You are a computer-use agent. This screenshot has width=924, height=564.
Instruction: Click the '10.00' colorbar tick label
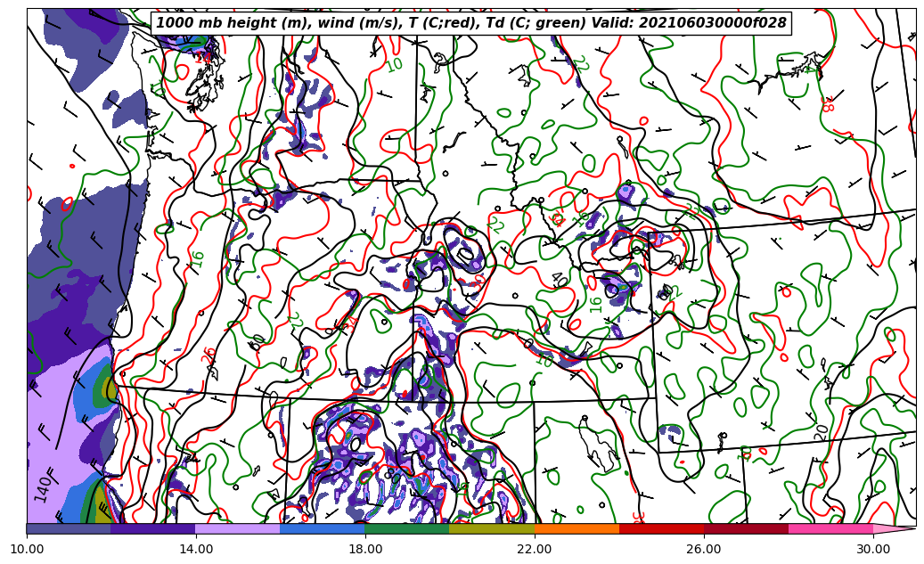(x=27, y=549)
